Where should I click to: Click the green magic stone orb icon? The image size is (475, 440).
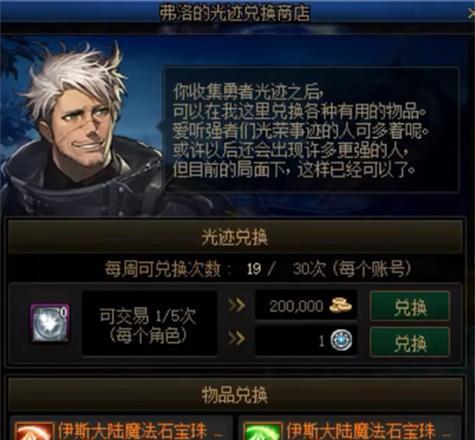click(x=263, y=431)
